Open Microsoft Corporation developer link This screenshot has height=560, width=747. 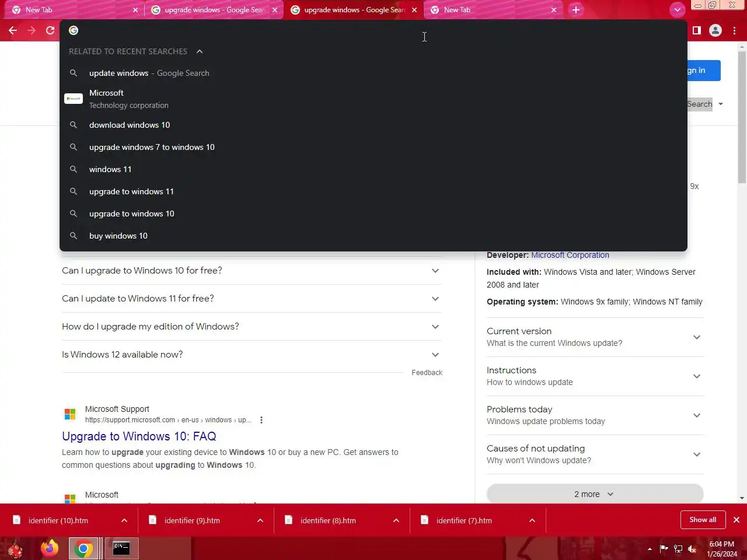pyautogui.click(x=570, y=255)
